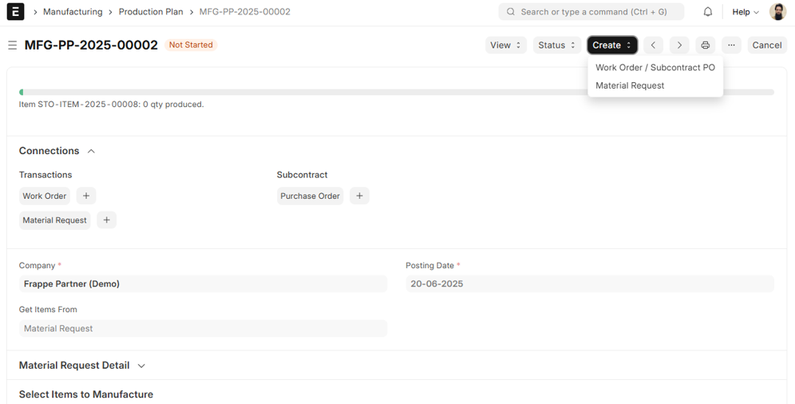Choose Material Request from Create menu
Image resolution: width=795 pixels, height=404 pixels.
630,86
